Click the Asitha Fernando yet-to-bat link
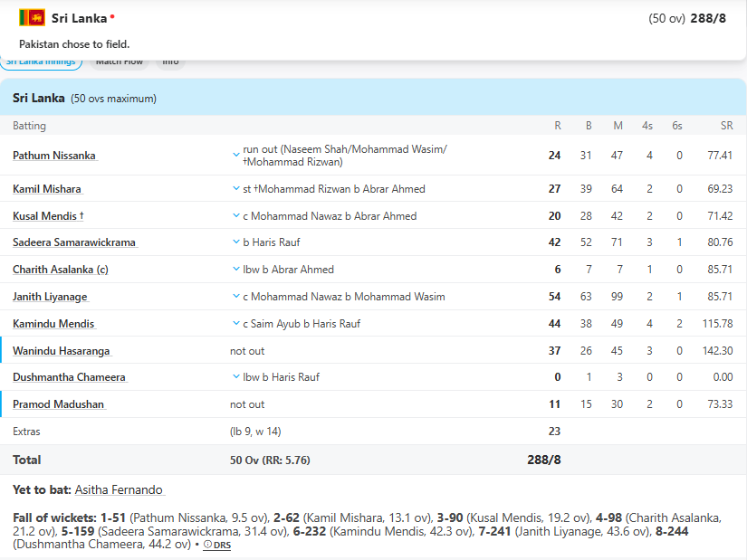This screenshot has width=747, height=560. click(x=119, y=489)
